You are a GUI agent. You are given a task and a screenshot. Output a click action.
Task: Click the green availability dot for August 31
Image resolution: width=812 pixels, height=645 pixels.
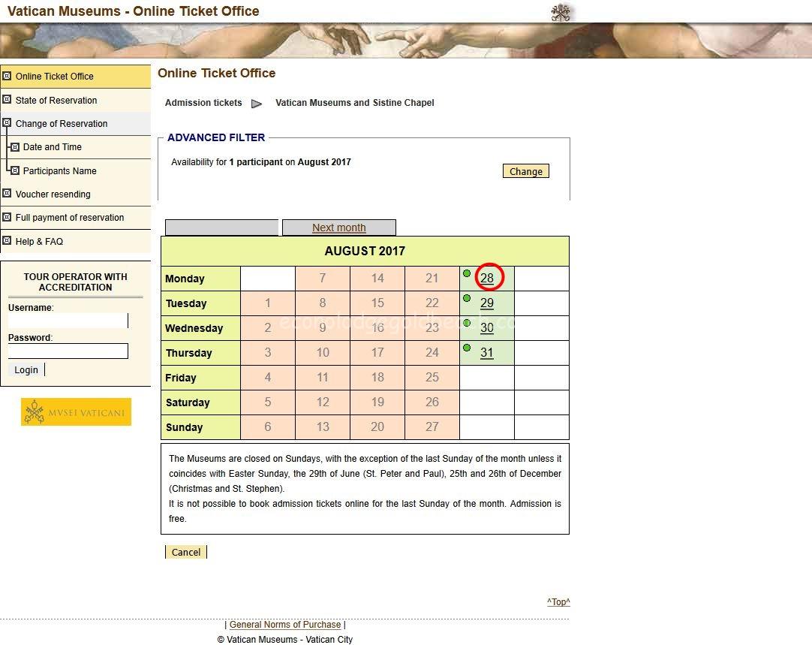pyautogui.click(x=467, y=348)
